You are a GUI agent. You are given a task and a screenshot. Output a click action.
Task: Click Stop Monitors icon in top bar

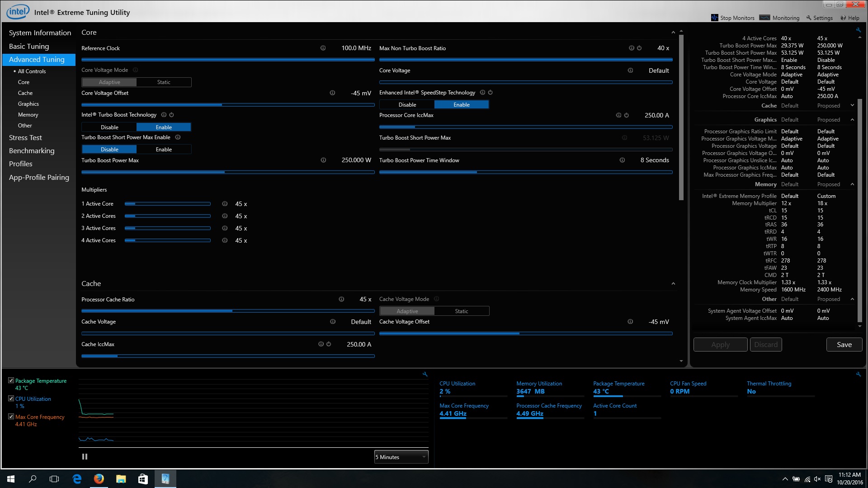[714, 18]
